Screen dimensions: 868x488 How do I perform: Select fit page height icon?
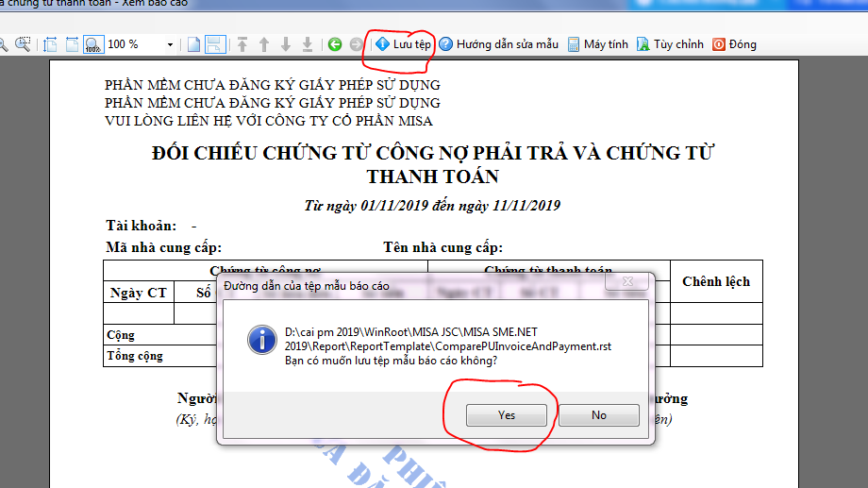(50, 44)
